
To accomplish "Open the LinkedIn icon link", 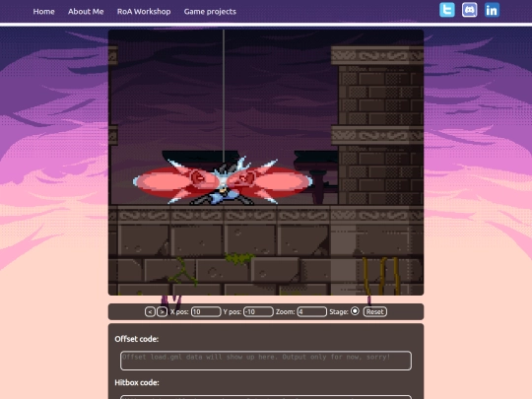I will (x=492, y=10).
